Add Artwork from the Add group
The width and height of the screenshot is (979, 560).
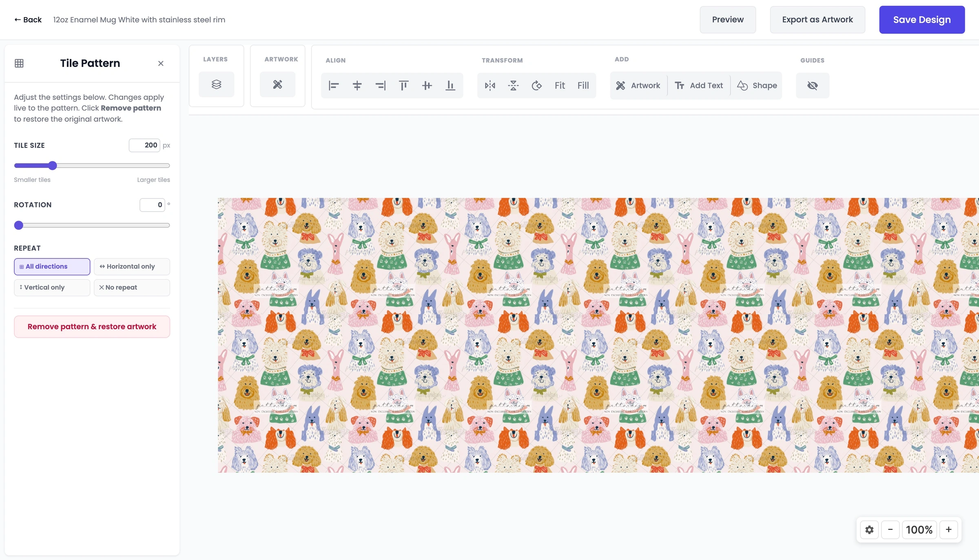[x=638, y=86]
